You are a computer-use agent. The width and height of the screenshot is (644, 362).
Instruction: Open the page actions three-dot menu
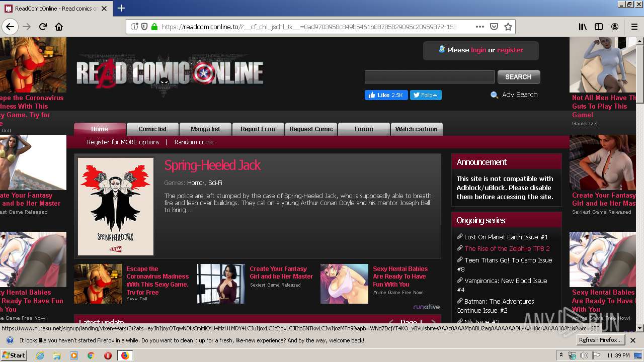[480, 27]
